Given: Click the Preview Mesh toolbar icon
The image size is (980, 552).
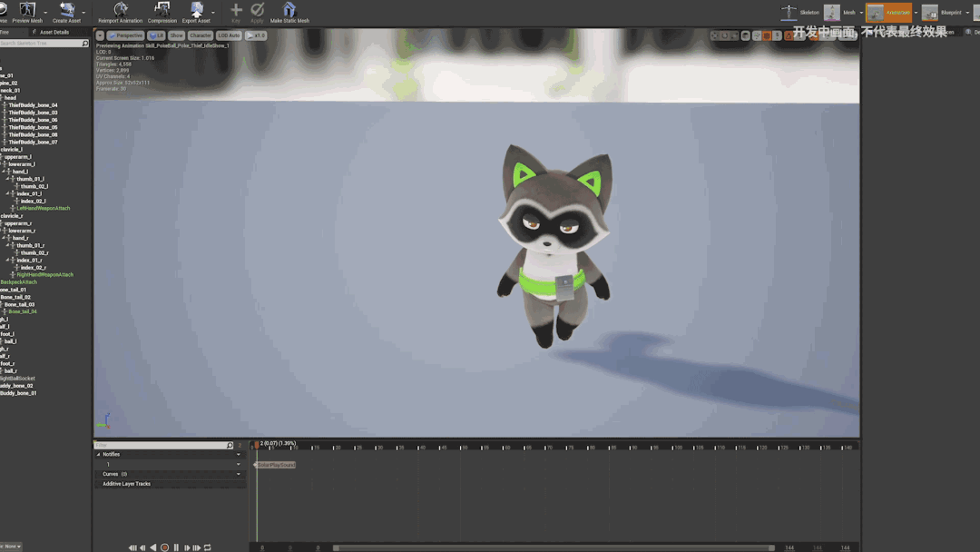Looking at the screenshot, I should pos(27,11).
